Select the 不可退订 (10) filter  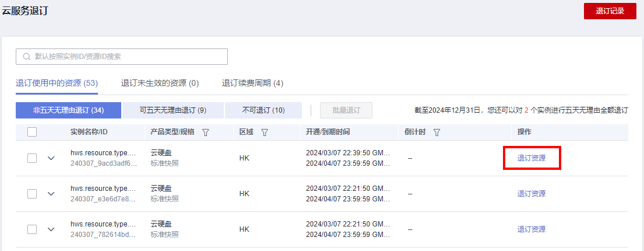coord(263,110)
